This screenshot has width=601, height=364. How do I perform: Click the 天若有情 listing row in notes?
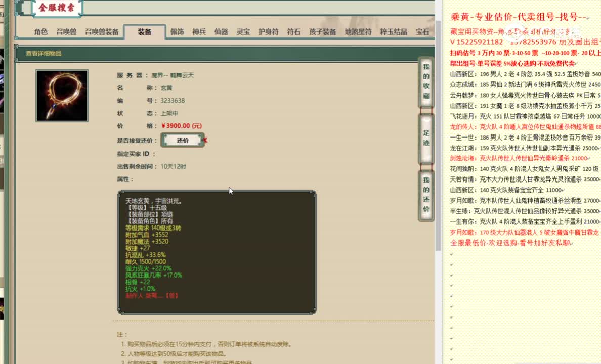[526, 179]
